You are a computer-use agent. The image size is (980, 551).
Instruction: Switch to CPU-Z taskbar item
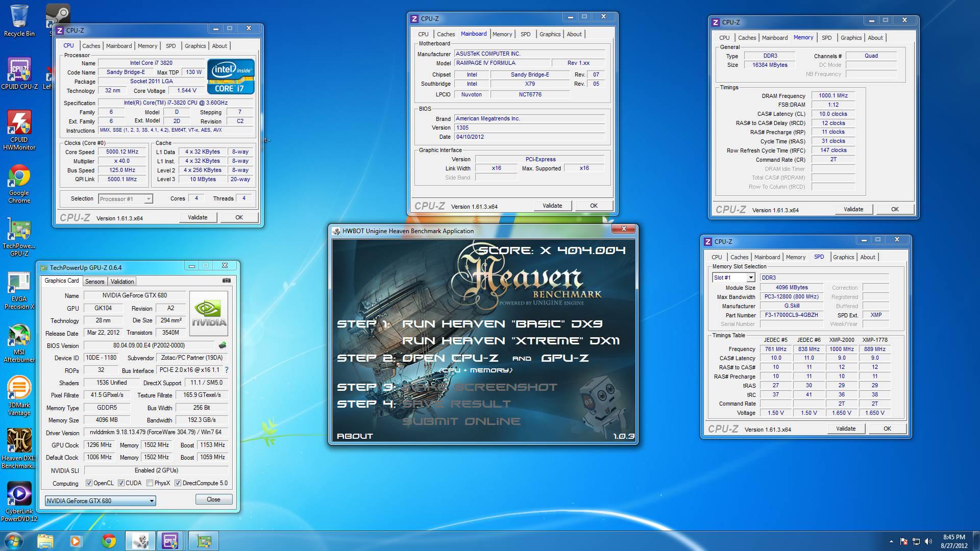pos(170,541)
